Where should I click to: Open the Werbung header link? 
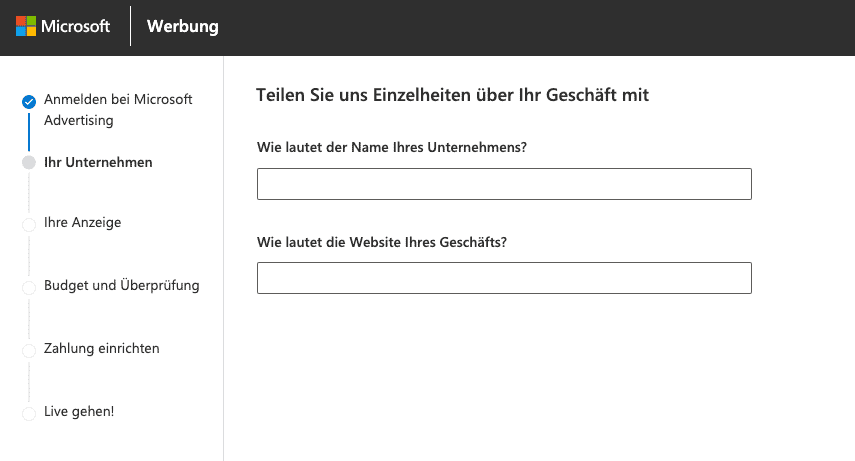(183, 26)
